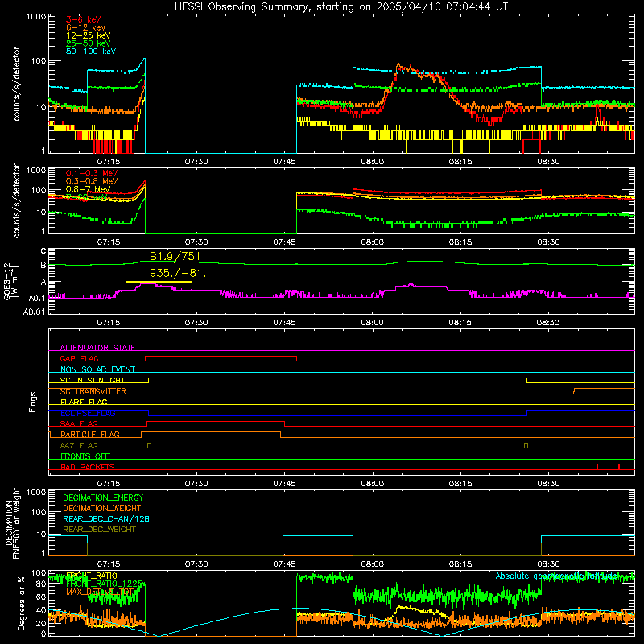This screenshot has height=644, width=644.
Task: Click the 935./-81. position annotation
Action: coord(177,273)
